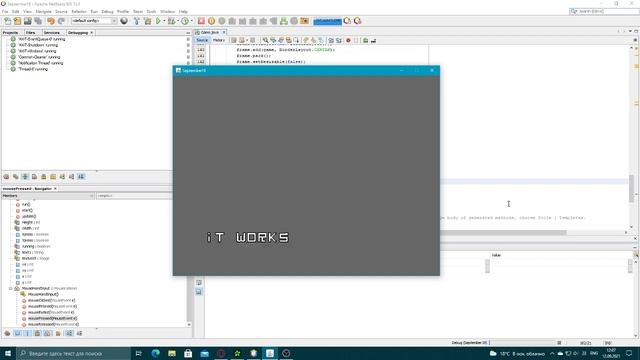Click the green Run Project arrow

[158, 21]
